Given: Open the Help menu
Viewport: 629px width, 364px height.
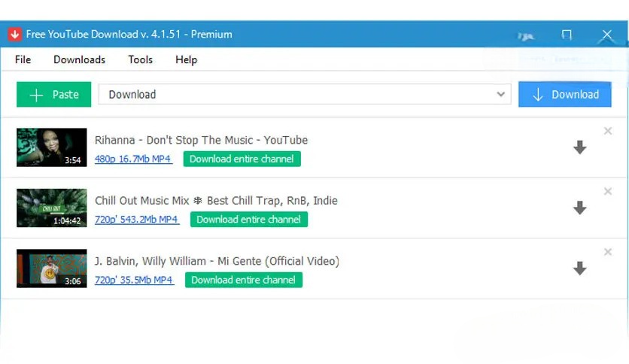Looking at the screenshot, I should [186, 59].
